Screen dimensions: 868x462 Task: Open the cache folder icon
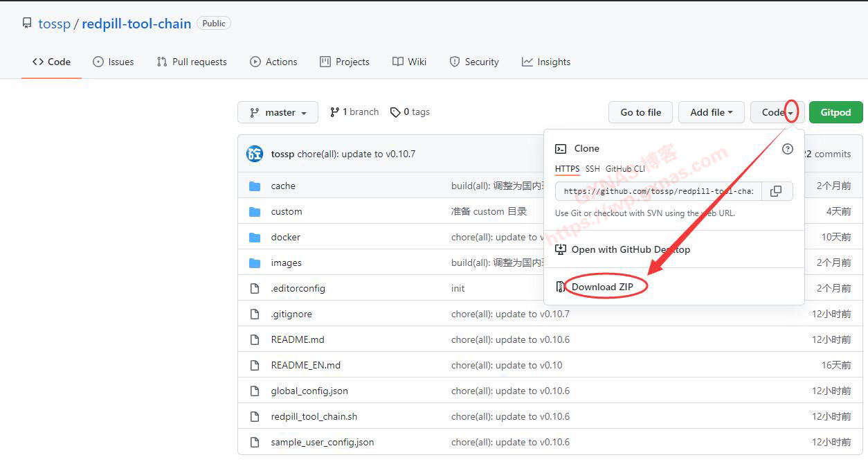tap(255, 186)
